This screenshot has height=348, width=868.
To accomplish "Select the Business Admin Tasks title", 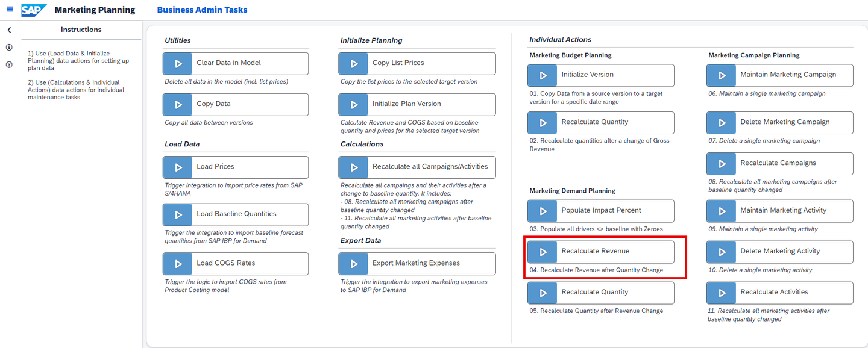I will (202, 10).
